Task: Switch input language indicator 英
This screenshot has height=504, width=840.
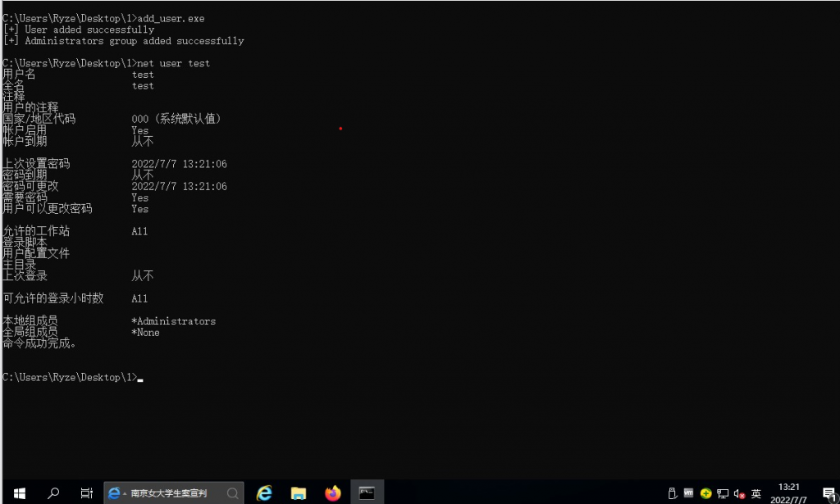Action: [x=756, y=493]
